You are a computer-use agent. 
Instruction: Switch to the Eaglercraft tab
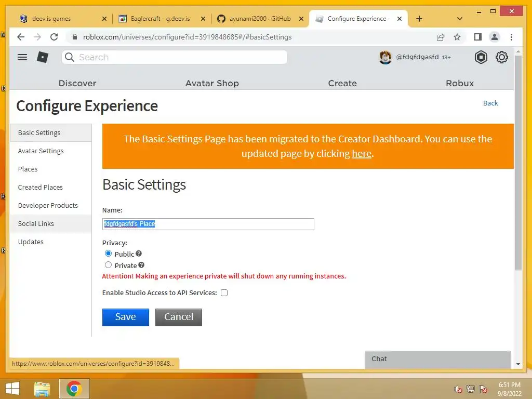tap(160, 19)
